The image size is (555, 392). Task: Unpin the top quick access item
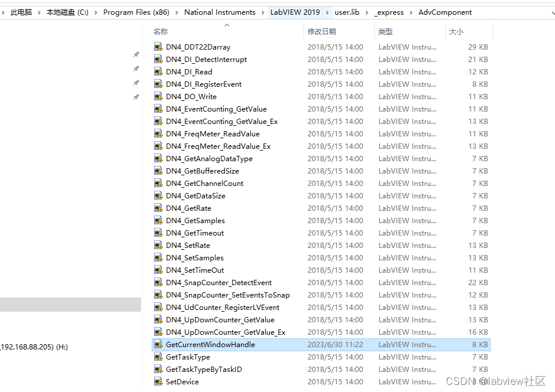click(x=136, y=54)
